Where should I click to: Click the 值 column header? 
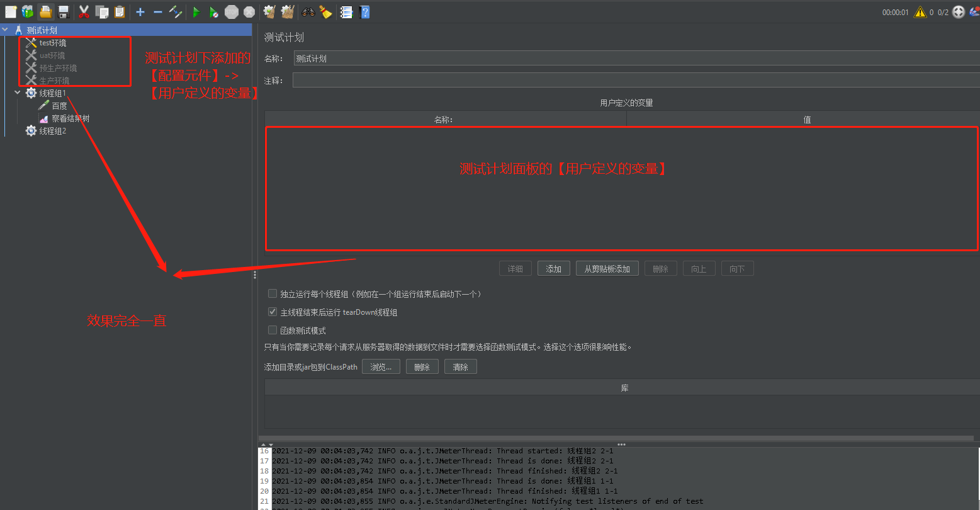pyautogui.click(x=803, y=120)
